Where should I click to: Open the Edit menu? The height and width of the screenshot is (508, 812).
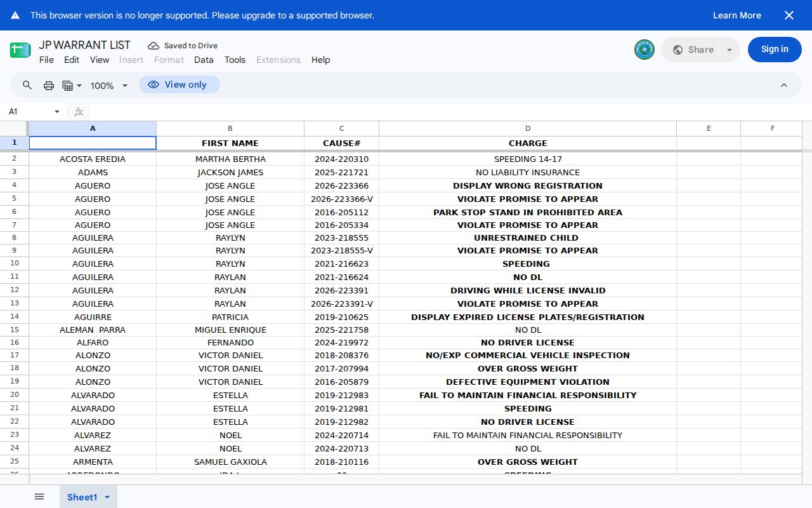72,60
